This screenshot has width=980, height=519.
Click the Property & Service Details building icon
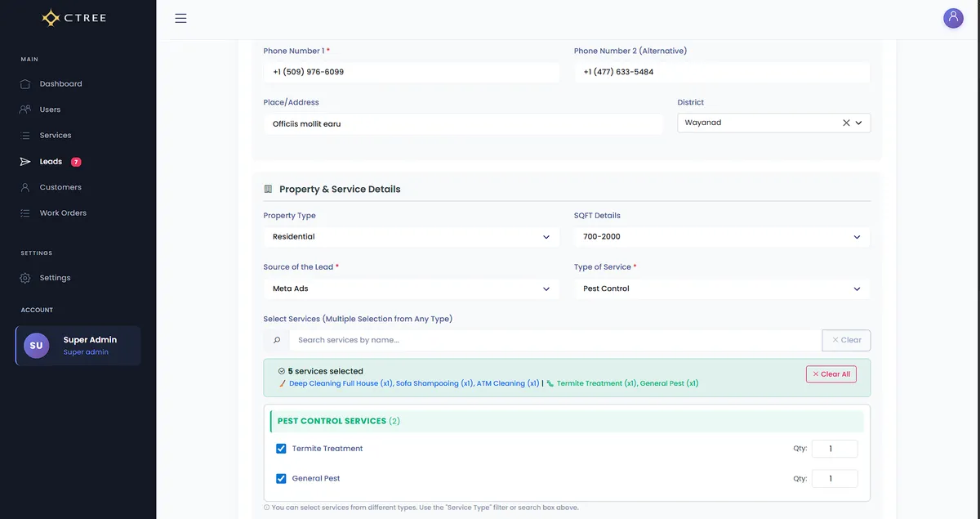(268, 189)
